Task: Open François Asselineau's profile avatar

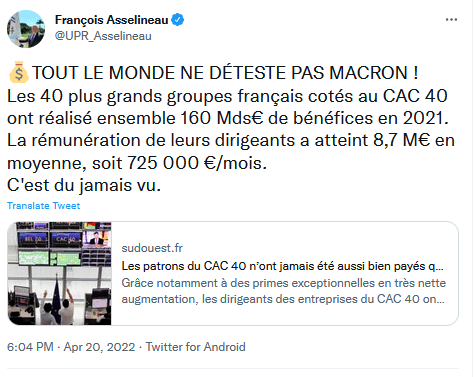Action: coord(26,29)
